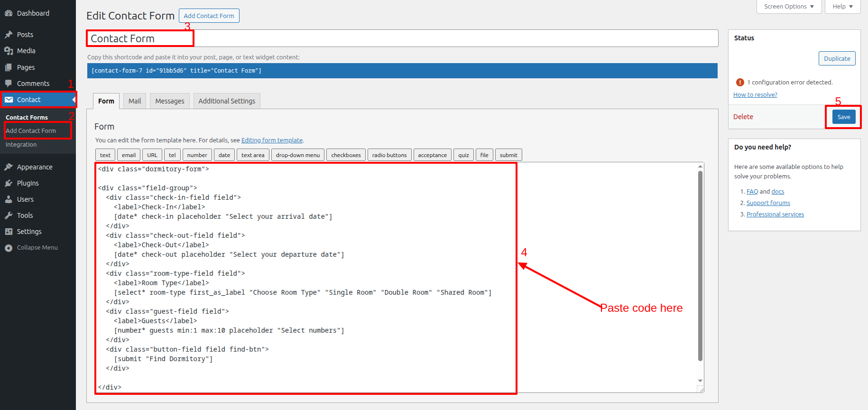Click the Contact Form title field

click(402, 38)
